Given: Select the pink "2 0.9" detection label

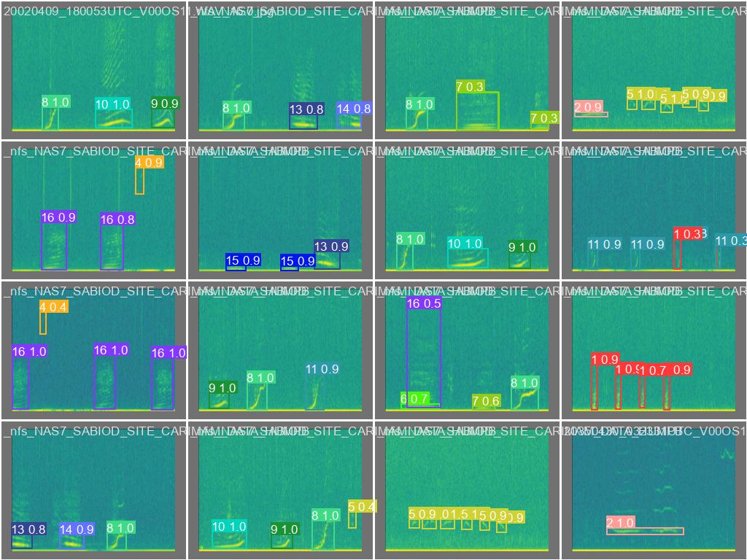Looking at the screenshot, I should [588, 107].
